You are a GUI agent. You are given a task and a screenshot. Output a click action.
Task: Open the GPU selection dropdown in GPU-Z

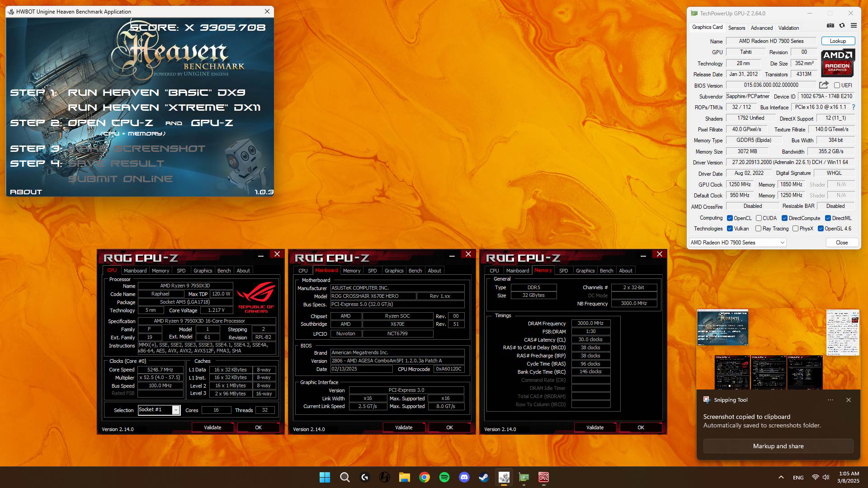pos(737,243)
